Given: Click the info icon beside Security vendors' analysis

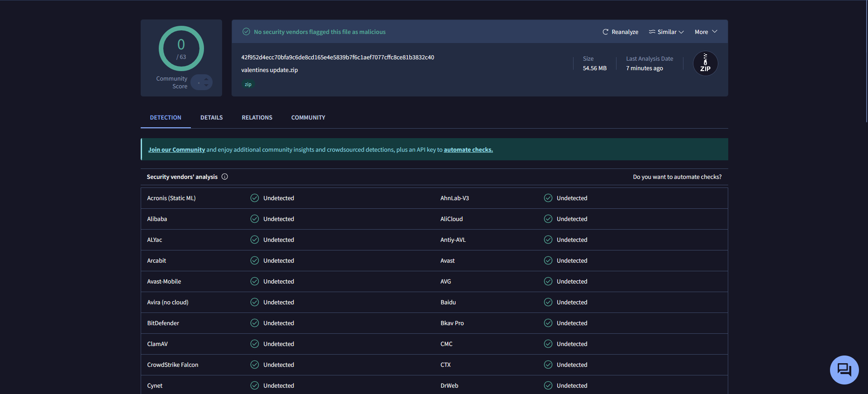Looking at the screenshot, I should [225, 177].
